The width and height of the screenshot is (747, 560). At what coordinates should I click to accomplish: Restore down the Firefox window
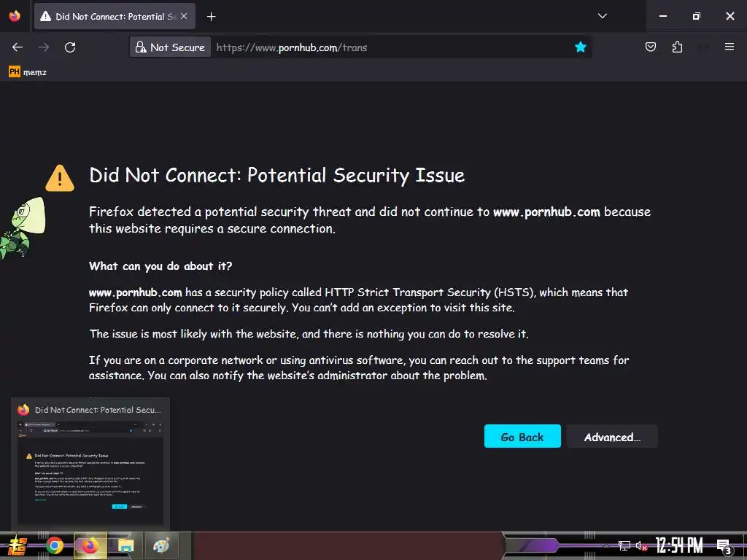[x=697, y=16]
